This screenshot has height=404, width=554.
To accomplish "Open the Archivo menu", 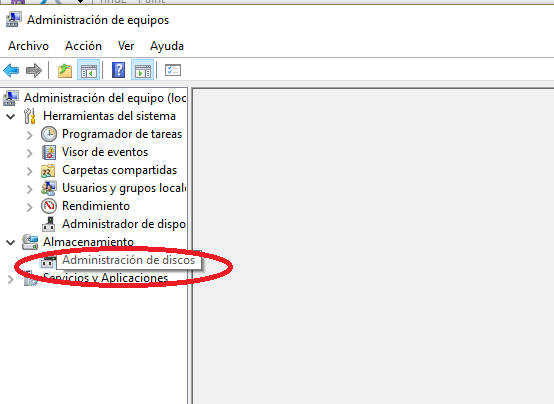I will coord(28,46).
